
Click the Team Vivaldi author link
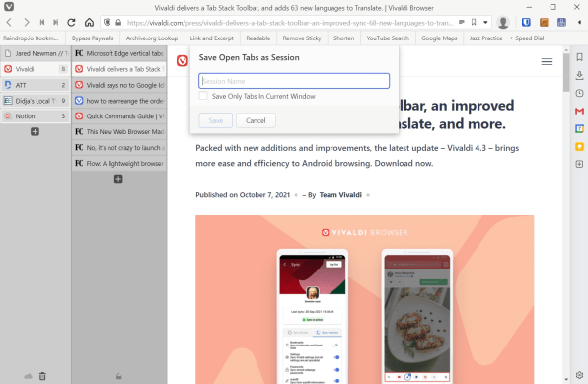(340, 195)
